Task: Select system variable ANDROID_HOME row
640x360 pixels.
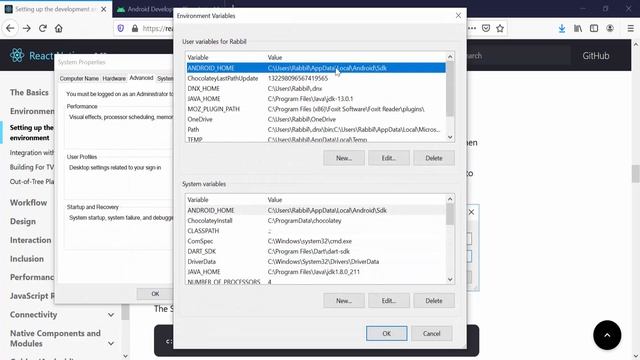Action: click(316, 210)
